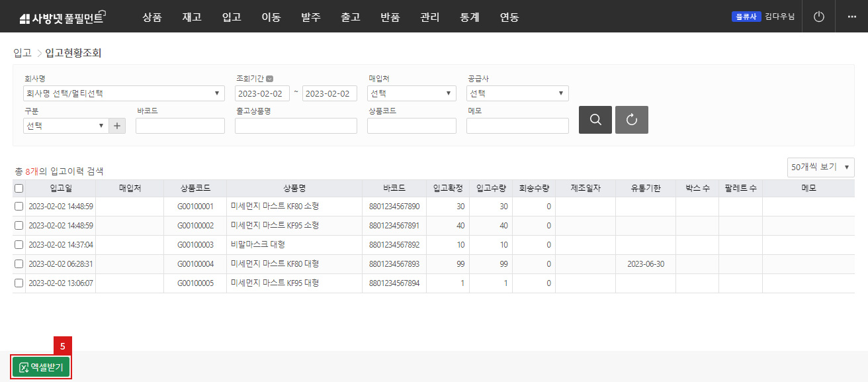Open the 통계 menu in top navigation
This screenshot has height=382, width=868.
pos(469,17)
